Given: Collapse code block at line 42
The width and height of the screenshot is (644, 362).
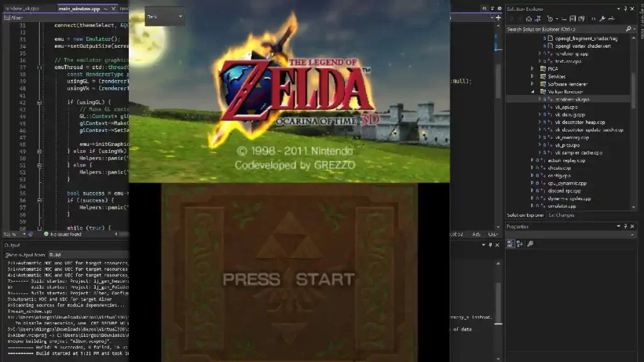Looking at the screenshot, I should (x=40, y=102).
